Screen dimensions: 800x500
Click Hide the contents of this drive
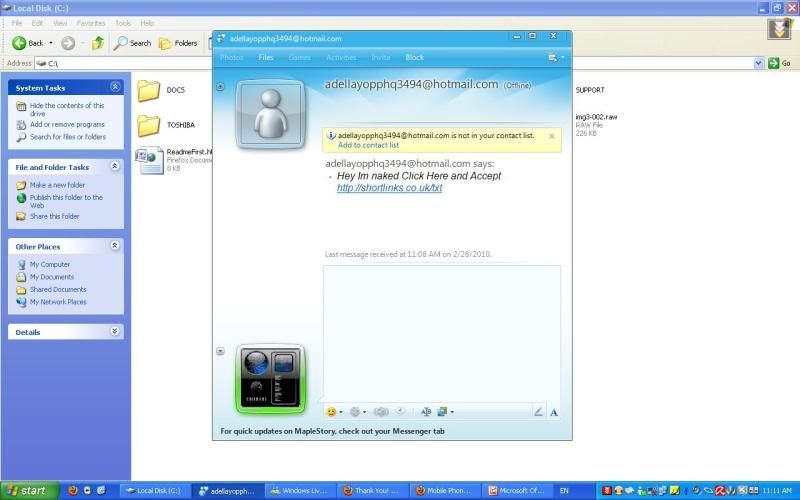pos(67,109)
